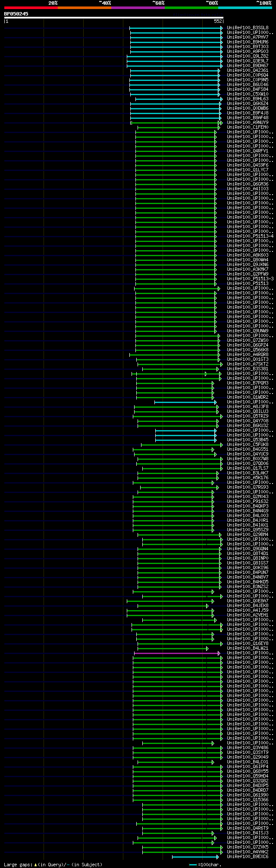
Task: Select the UniRef100_Q2PFW9 label
Action: 248,274
